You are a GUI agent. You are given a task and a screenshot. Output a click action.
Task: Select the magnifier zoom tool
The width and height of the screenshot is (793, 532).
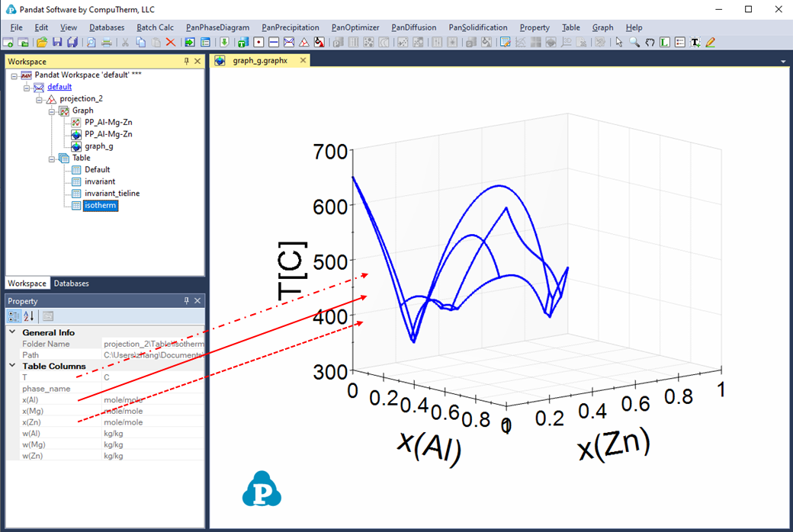[634, 43]
